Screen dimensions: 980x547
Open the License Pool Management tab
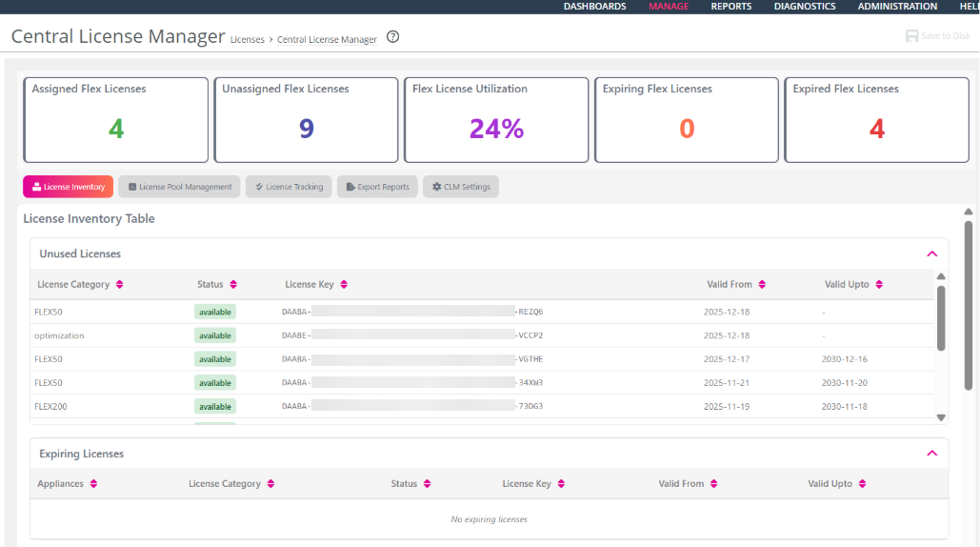(179, 187)
